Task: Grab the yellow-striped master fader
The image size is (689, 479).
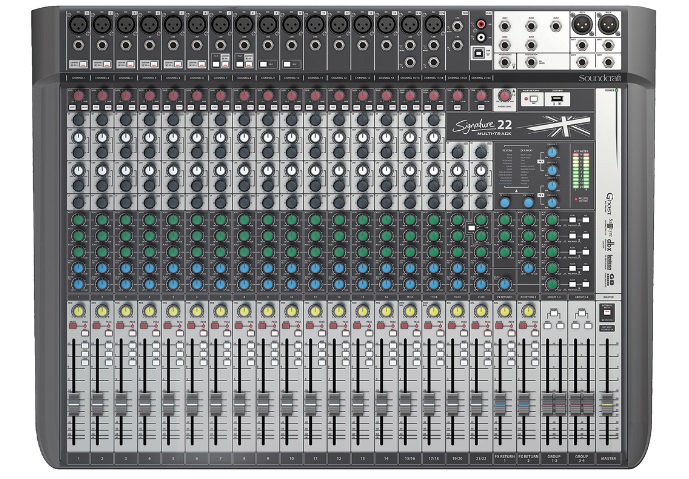Action: tap(606, 402)
